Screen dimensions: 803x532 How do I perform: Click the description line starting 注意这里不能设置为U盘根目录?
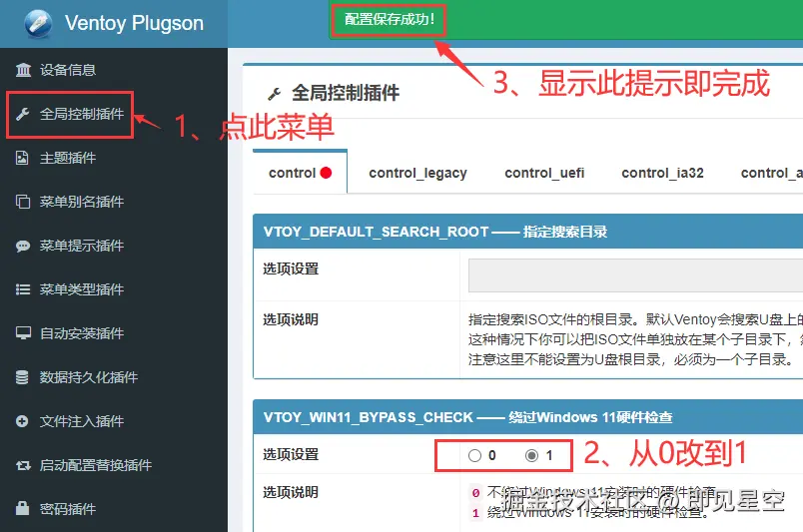click(632, 359)
